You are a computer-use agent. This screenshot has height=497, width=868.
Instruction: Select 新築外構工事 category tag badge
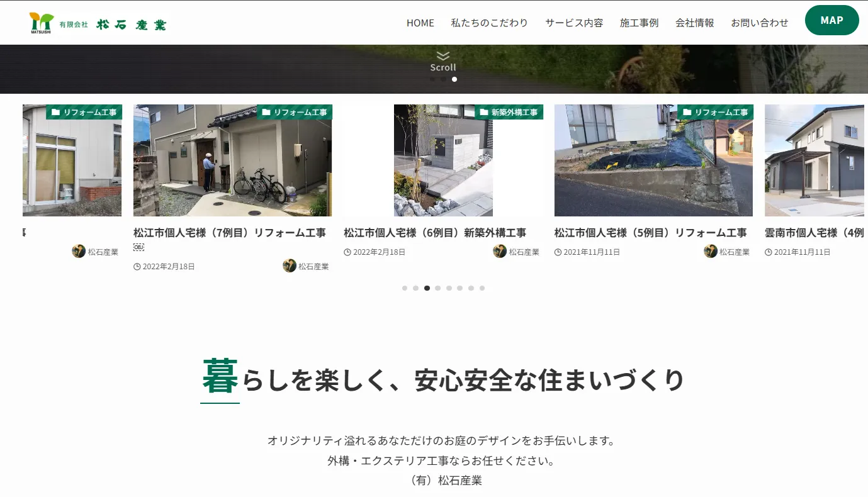(509, 112)
